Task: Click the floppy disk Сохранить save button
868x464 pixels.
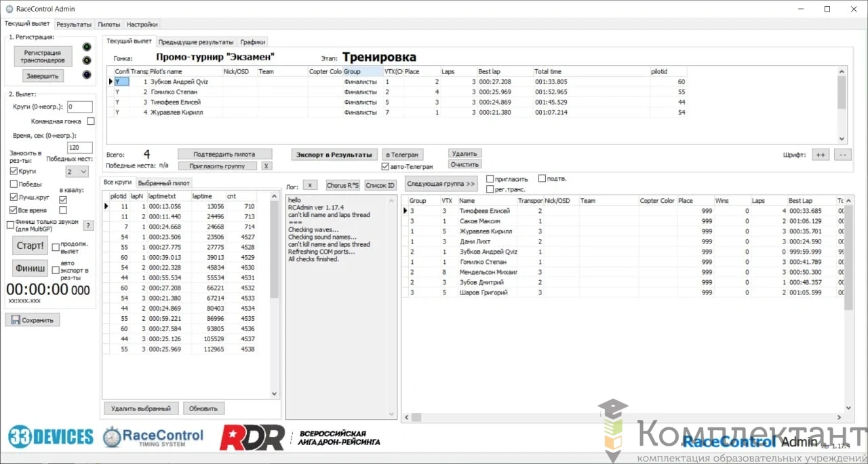Action: (x=33, y=320)
